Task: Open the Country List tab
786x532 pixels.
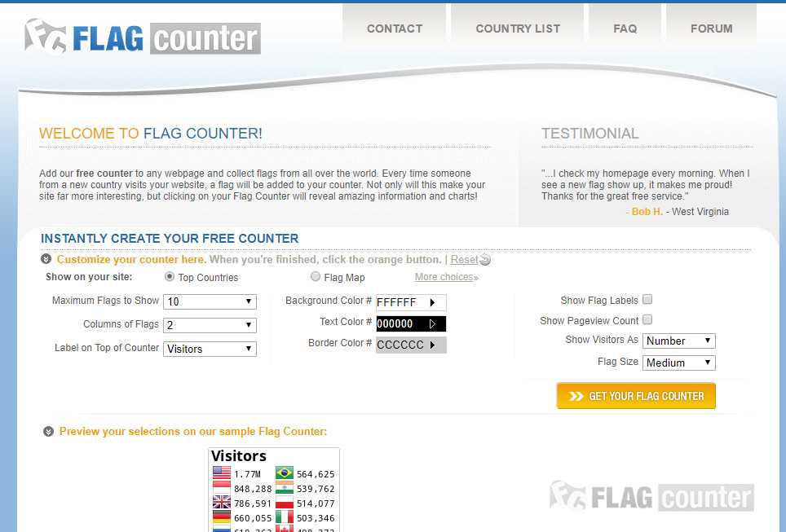Action: 518,29
